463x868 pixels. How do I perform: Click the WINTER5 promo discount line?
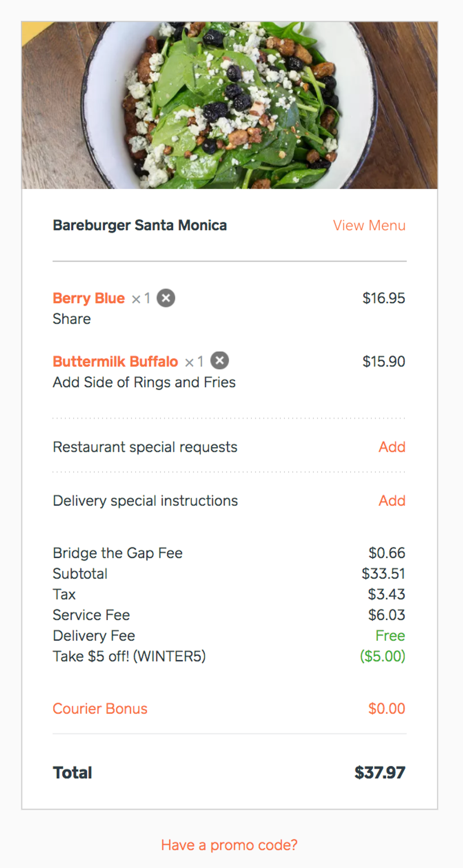click(x=129, y=656)
